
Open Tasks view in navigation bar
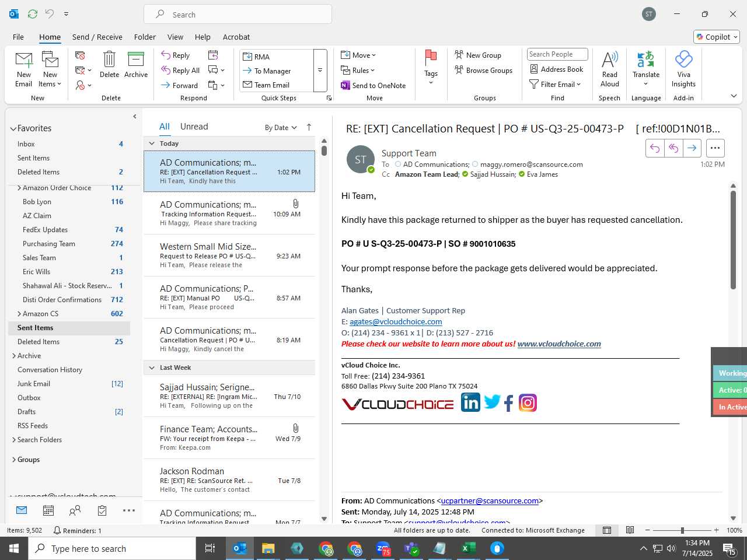pyautogui.click(x=102, y=510)
